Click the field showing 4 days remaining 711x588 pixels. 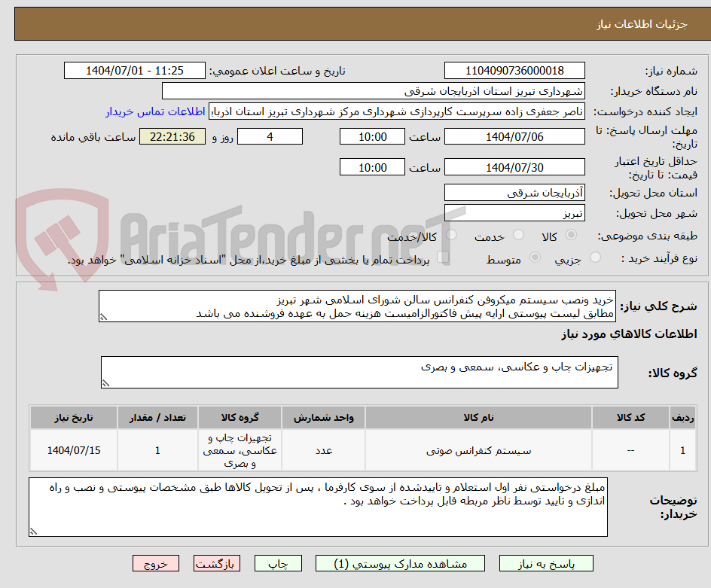tap(270, 136)
